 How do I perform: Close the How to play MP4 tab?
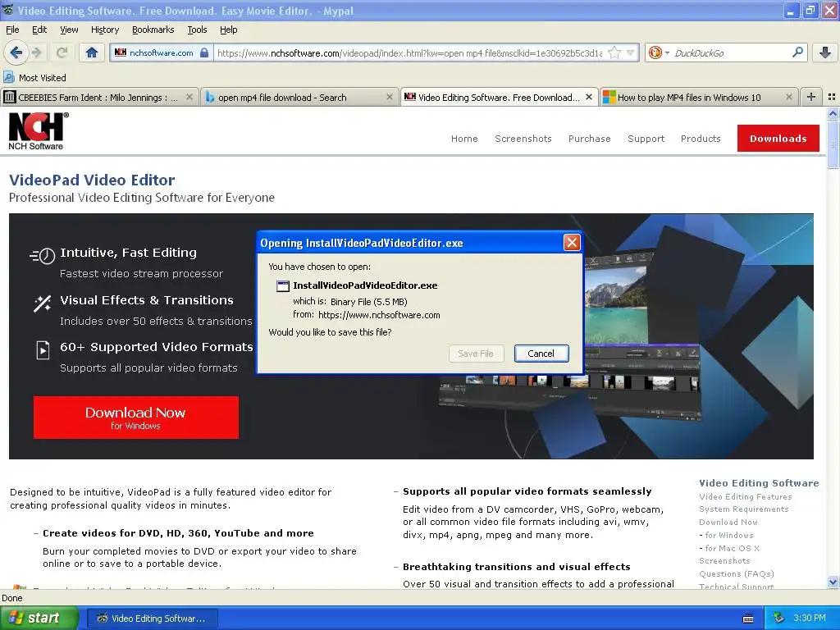click(788, 97)
